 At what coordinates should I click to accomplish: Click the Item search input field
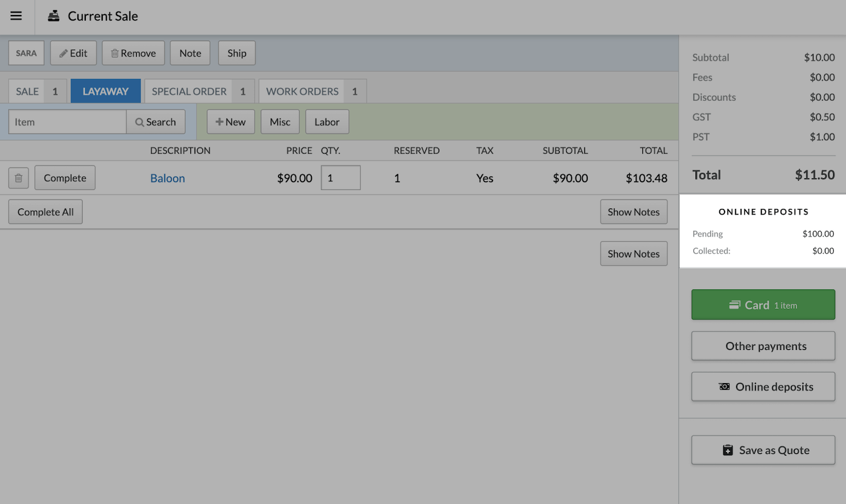click(67, 122)
